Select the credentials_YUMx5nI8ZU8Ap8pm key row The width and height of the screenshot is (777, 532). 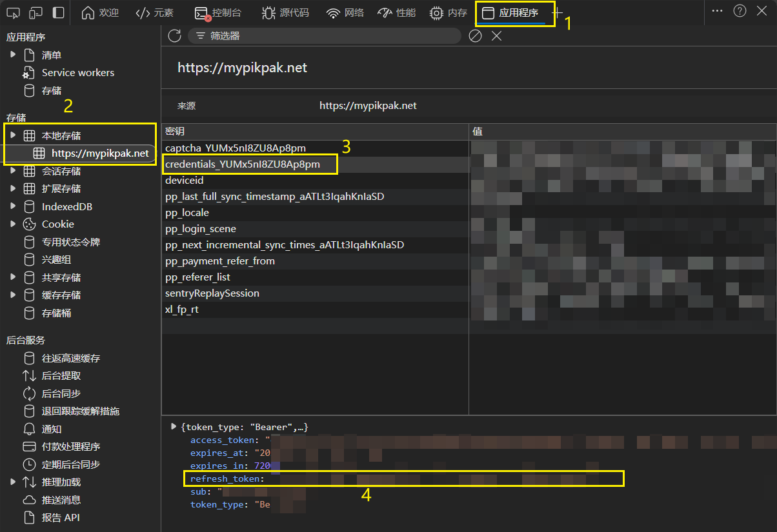pyautogui.click(x=243, y=164)
